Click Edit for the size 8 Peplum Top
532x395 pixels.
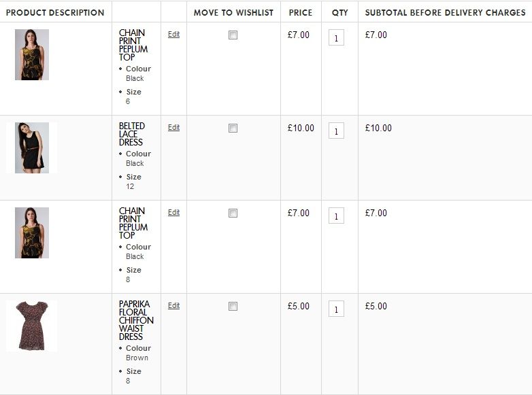tap(173, 212)
